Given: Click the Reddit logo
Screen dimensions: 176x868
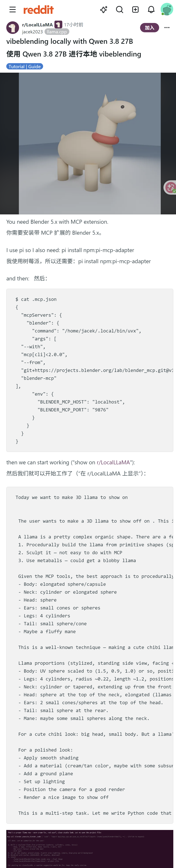Looking at the screenshot, I should coord(38,10).
